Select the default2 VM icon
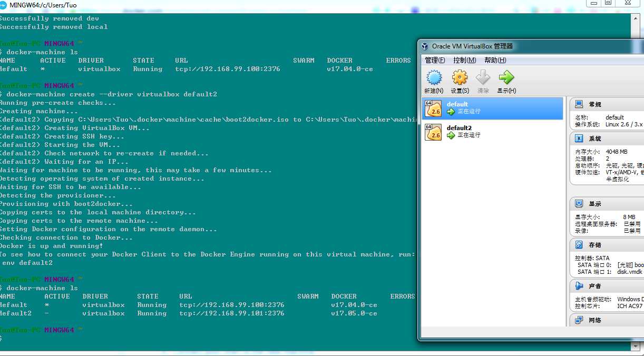This screenshot has width=644, height=356. (x=433, y=132)
